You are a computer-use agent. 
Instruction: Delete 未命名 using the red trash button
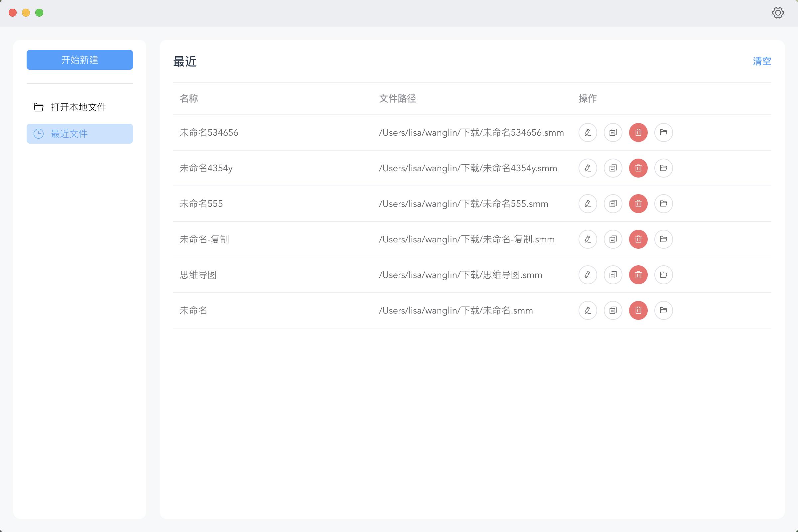coord(638,310)
